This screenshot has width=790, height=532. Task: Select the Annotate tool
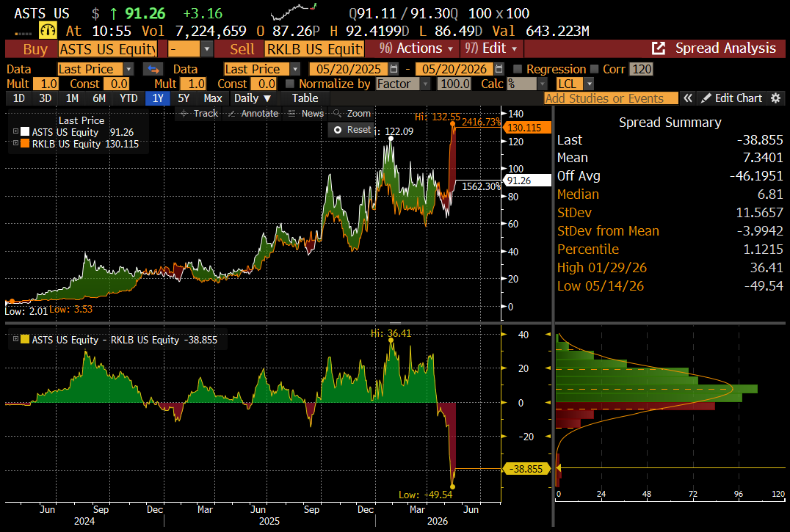click(x=253, y=113)
